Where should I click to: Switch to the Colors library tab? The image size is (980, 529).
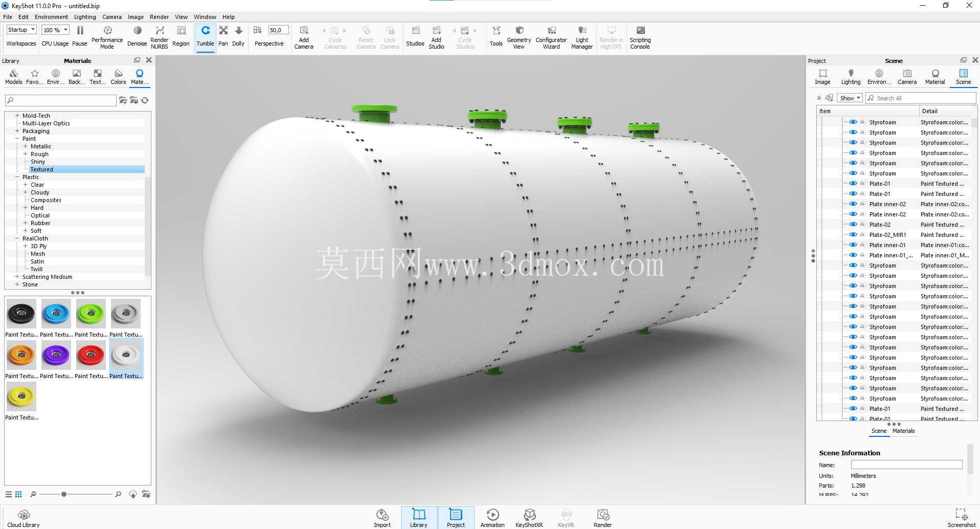pos(118,77)
